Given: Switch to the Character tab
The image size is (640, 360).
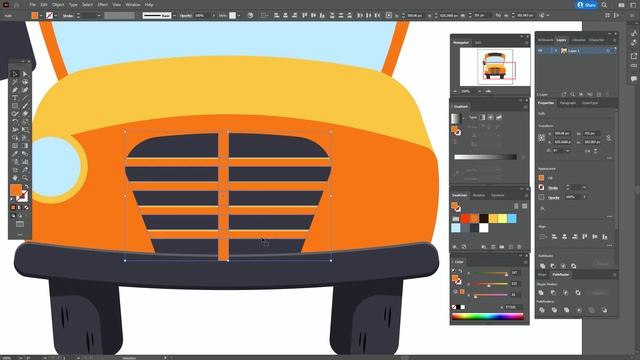Looking at the screenshot, I should click(x=596, y=40).
